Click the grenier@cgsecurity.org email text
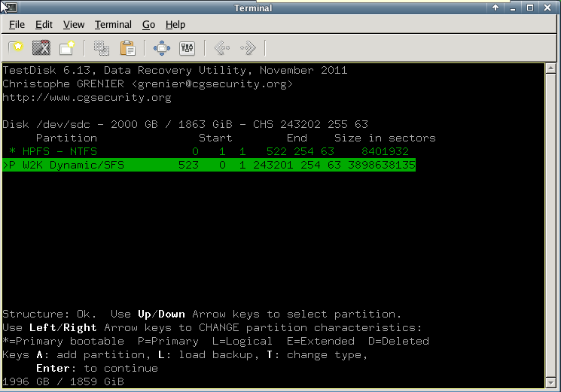The image size is (561, 392). (x=212, y=84)
